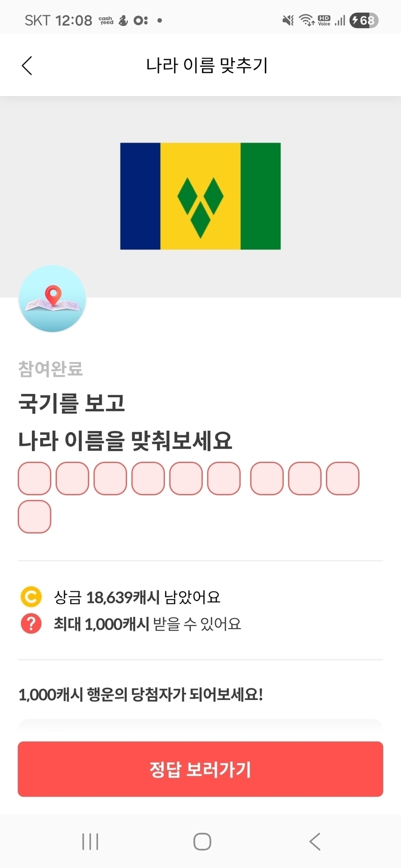Tap the Wi-Fi signal status icon
The width and height of the screenshot is (401, 868).
click(306, 20)
